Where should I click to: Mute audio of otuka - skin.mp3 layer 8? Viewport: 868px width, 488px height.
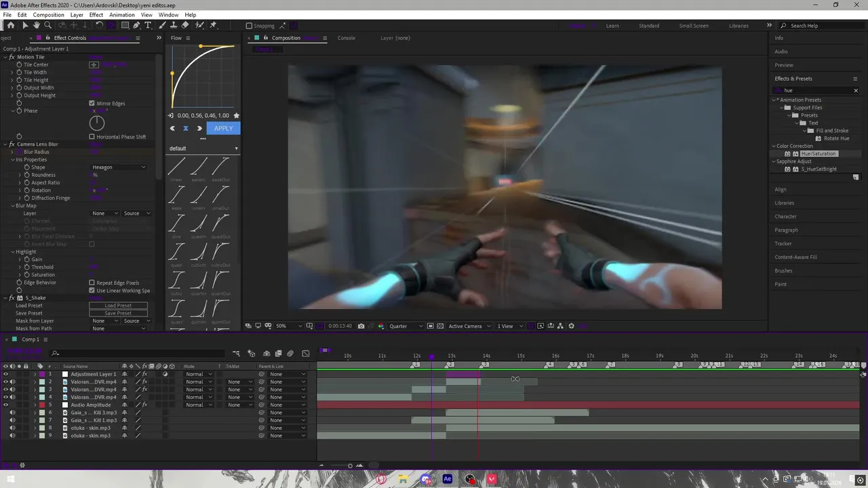point(12,428)
